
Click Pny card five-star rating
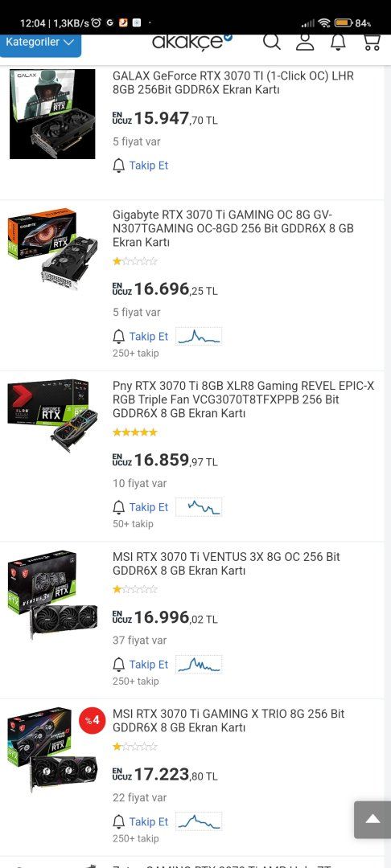(x=135, y=432)
